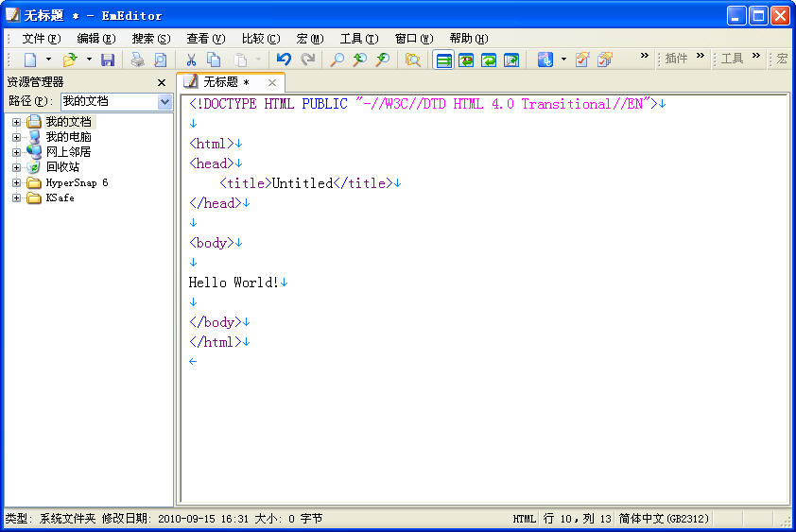Click the Find magnifier icon

coord(337,60)
